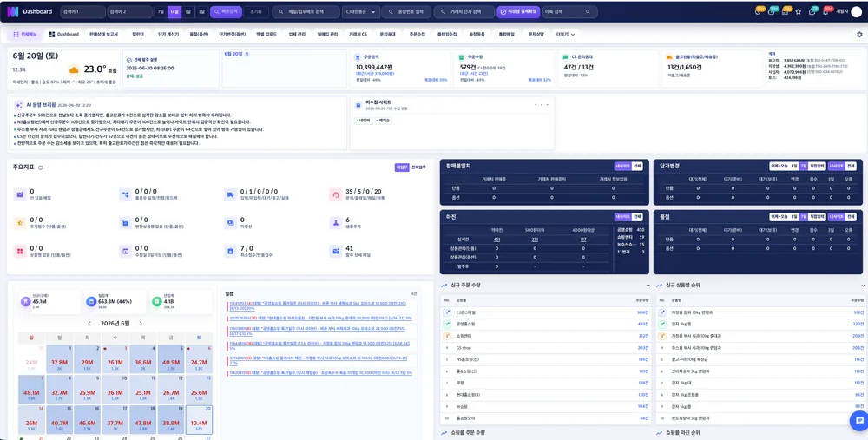Click the star icon for 후기점수
868x440 pixels.
[20, 222]
